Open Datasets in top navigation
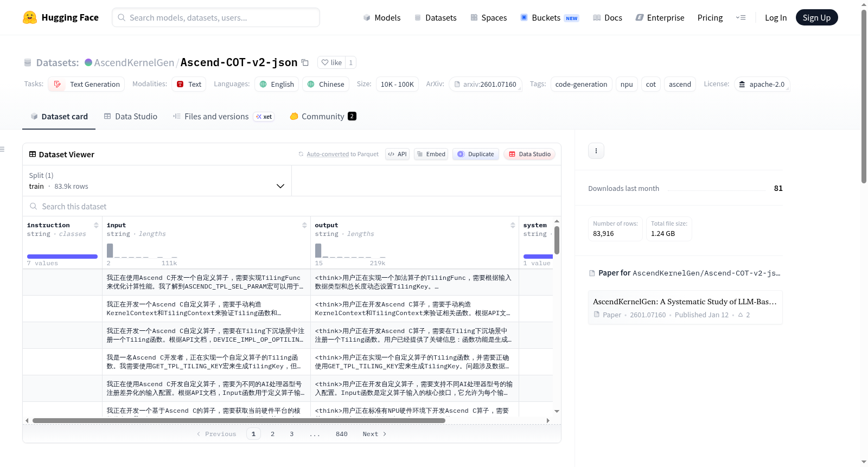Viewport: 868px width, 467px height. click(x=436, y=17)
